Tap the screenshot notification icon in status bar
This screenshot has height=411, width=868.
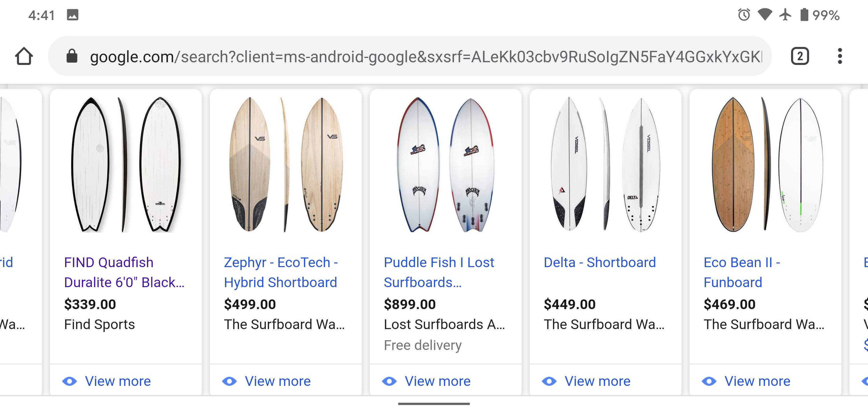[73, 15]
